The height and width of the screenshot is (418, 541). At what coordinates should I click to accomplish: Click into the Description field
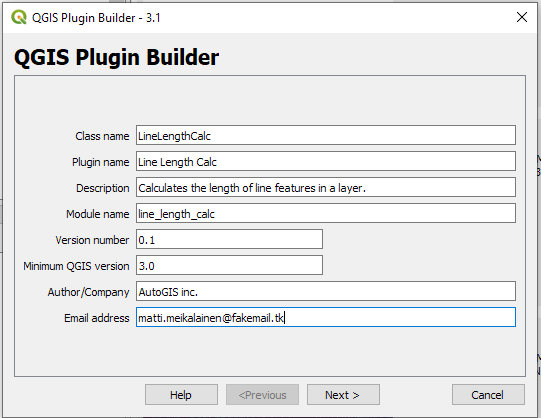pos(326,187)
